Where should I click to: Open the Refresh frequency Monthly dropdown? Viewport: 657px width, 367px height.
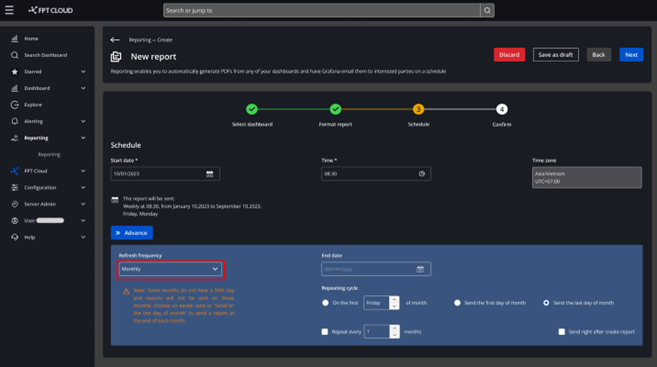pos(170,269)
